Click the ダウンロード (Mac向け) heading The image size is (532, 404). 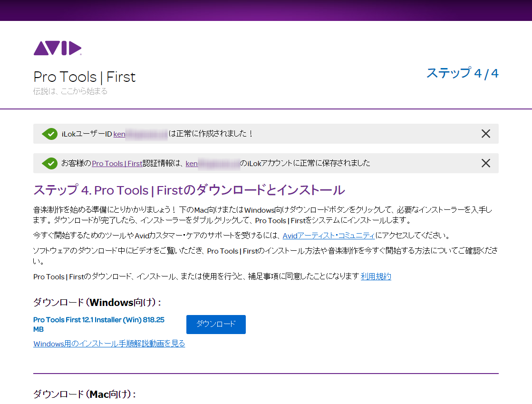point(85,394)
